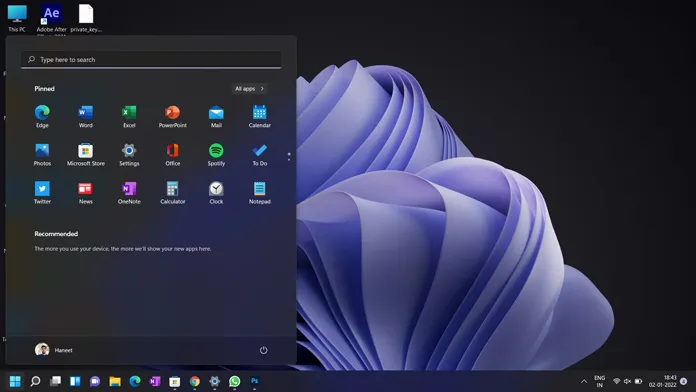Image resolution: width=696 pixels, height=392 pixels.
Task: Open Task View on the taskbar
Action: pos(55,381)
